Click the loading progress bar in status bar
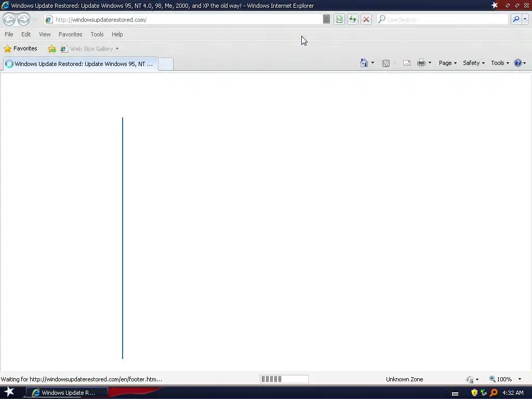This screenshot has height=399, width=532. [x=284, y=379]
